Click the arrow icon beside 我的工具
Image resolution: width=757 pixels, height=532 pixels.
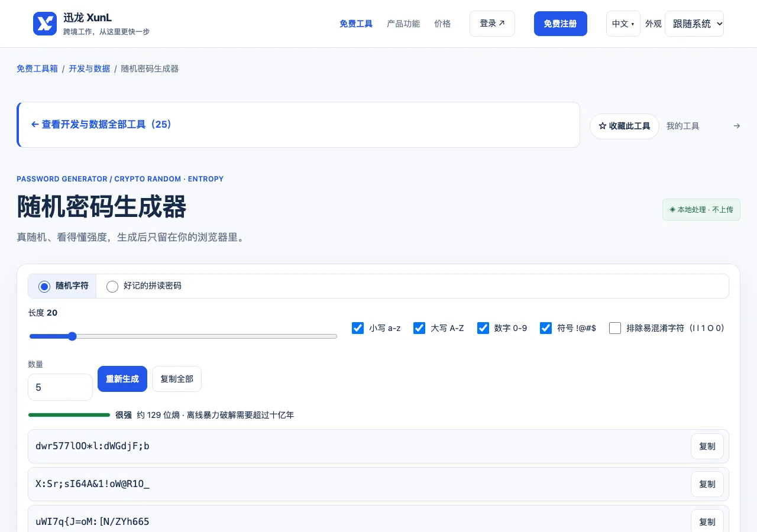736,126
